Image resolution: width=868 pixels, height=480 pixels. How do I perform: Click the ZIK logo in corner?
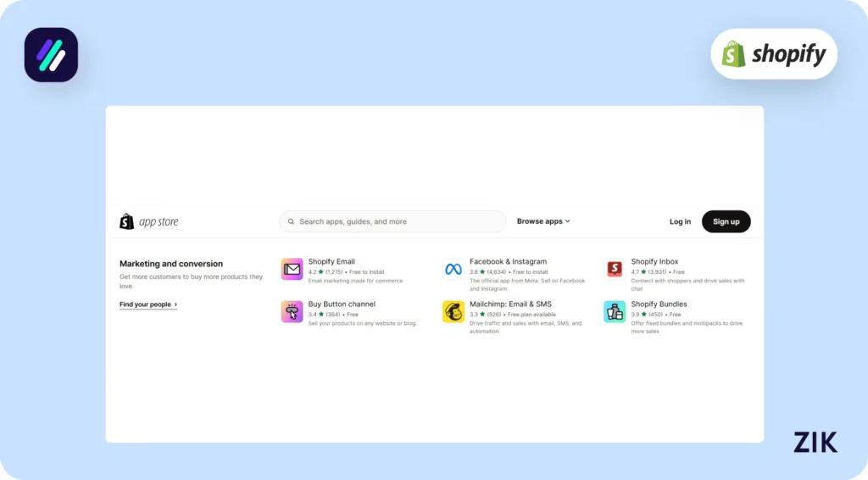[815, 442]
